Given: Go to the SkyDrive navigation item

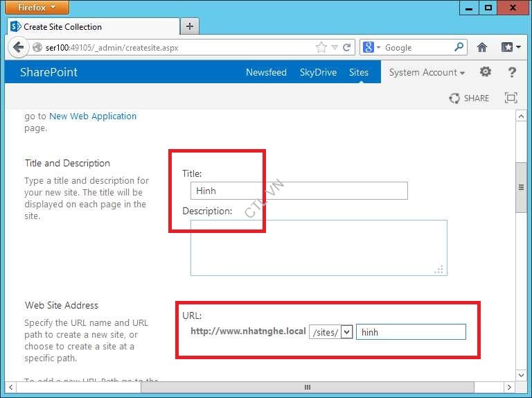Looking at the screenshot, I should coord(318,72).
